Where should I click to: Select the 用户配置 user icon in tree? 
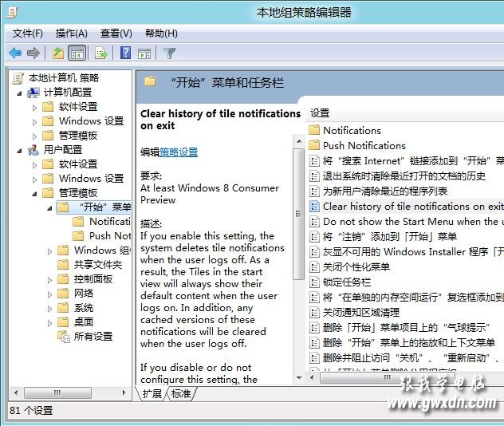point(33,150)
